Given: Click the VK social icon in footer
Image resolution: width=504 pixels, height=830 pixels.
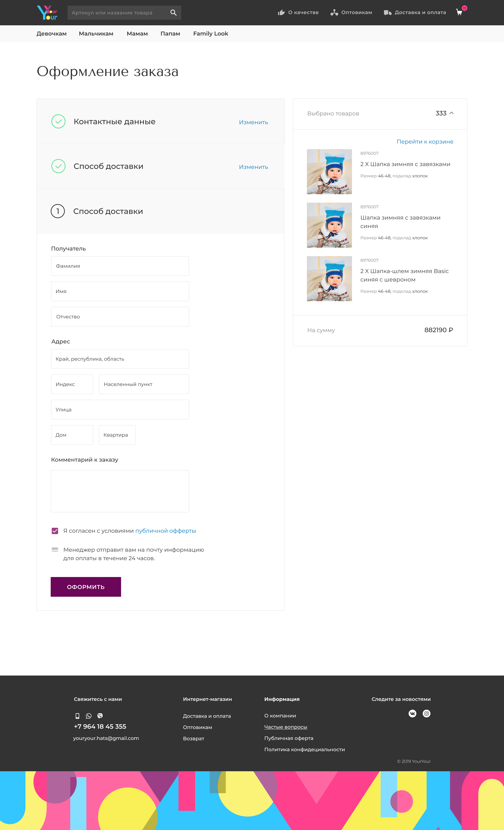Looking at the screenshot, I should [412, 713].
